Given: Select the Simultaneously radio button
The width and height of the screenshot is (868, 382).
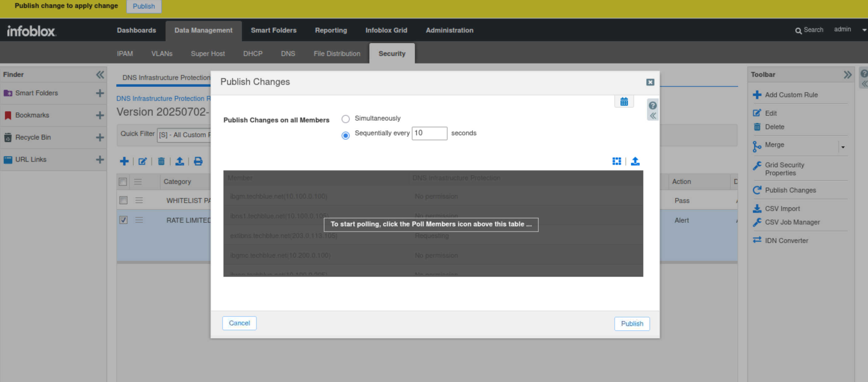Looking at the screenshot, I should pos(345,119).
